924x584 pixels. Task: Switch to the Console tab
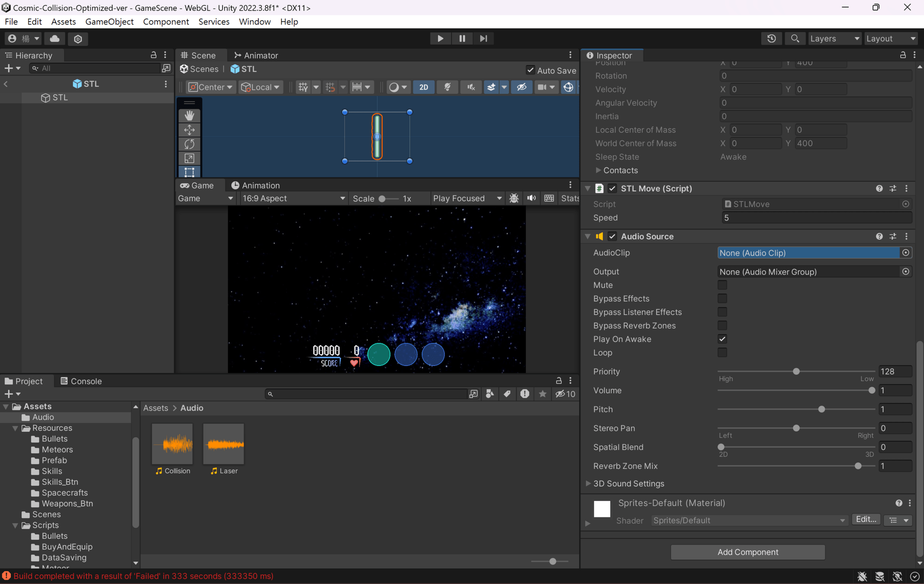(81, 381)
